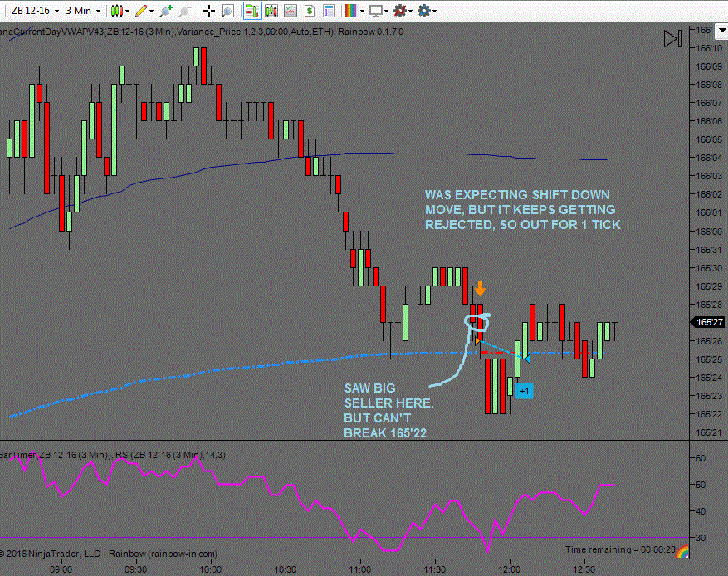Click the 'Time remaining = 00:00:28' text

coord(620,549)
